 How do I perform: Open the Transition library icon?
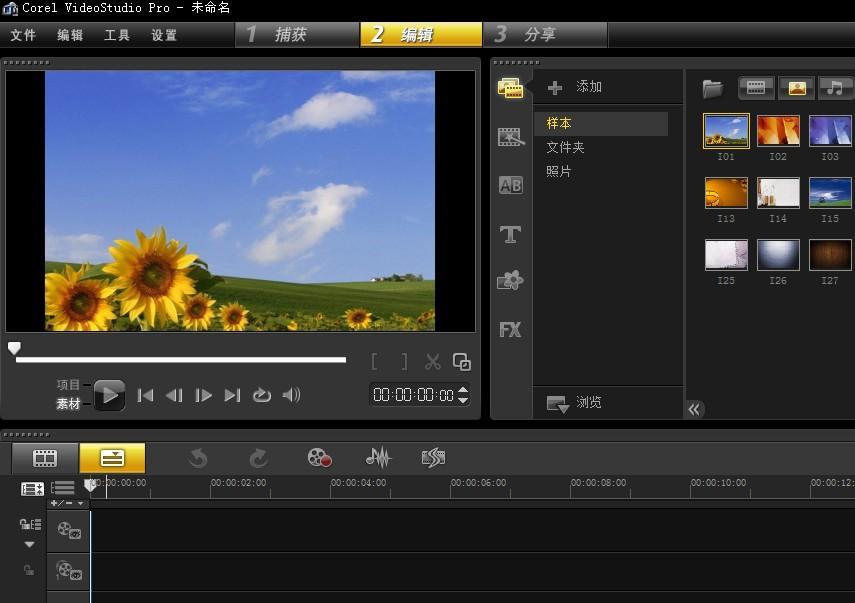(x=510, y=185)
